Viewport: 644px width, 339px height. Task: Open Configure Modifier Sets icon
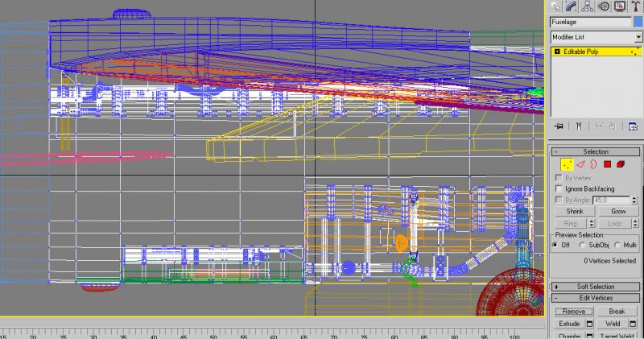point(633,126)
